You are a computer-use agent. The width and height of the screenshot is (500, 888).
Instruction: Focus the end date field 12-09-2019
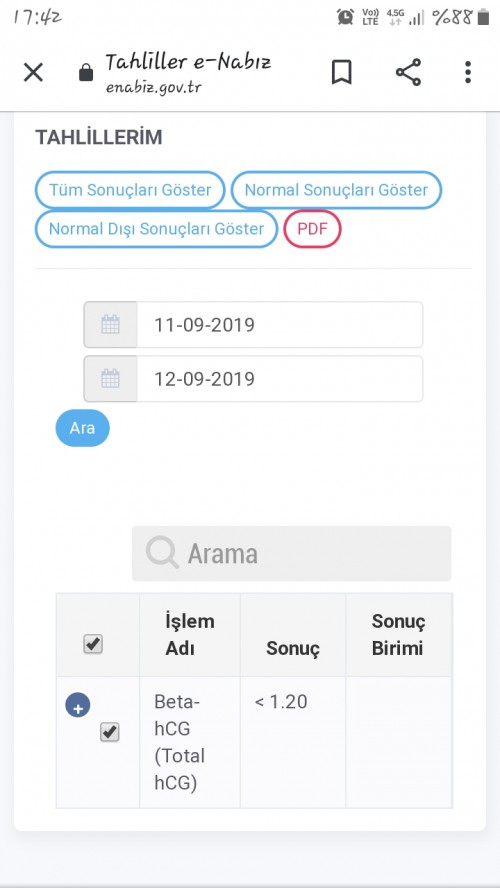click(280, 378)
